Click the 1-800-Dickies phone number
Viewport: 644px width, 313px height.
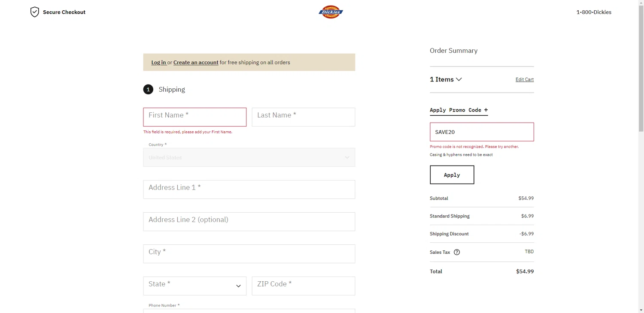(x=593, y=12)
